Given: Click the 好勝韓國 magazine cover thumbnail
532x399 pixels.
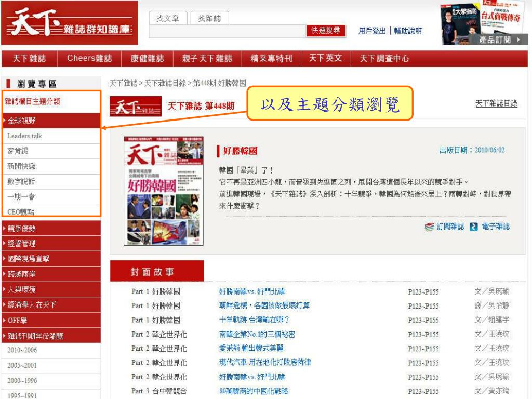Looking at the screenshot, I should coord(164,191).
